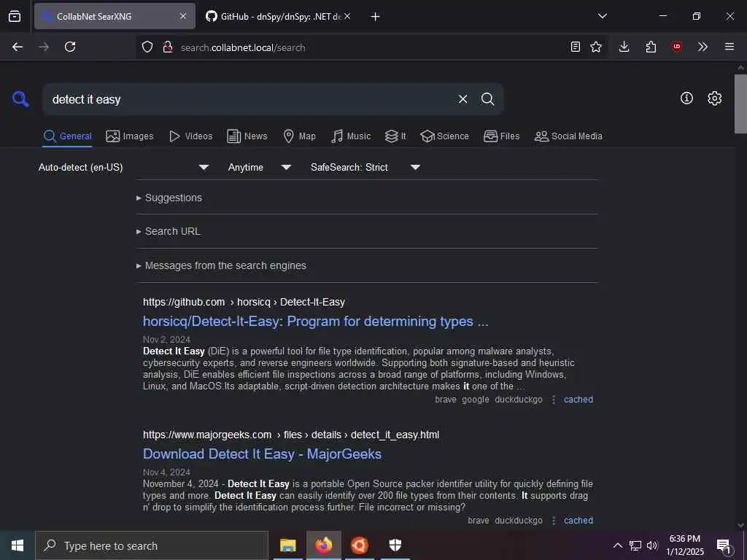Select the It search category

[x=395, y=136]
